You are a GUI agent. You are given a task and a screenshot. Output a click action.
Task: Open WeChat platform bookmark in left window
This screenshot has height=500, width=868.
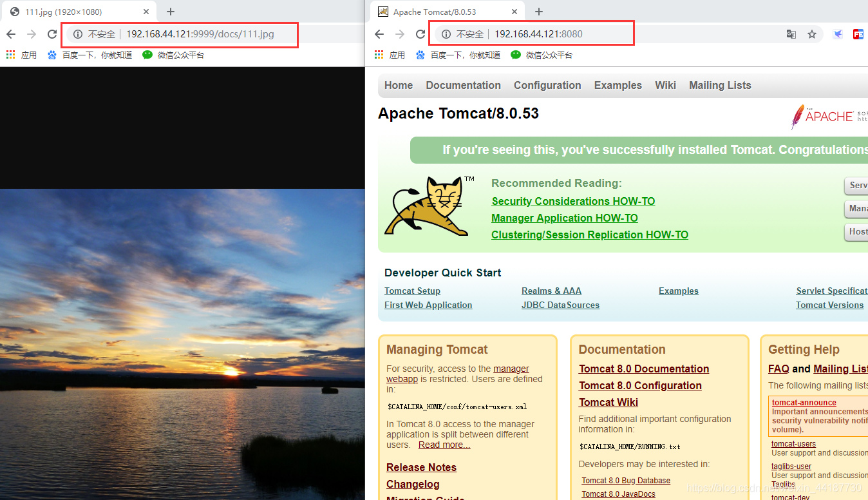pyautogui.click(x=173, y=55)
